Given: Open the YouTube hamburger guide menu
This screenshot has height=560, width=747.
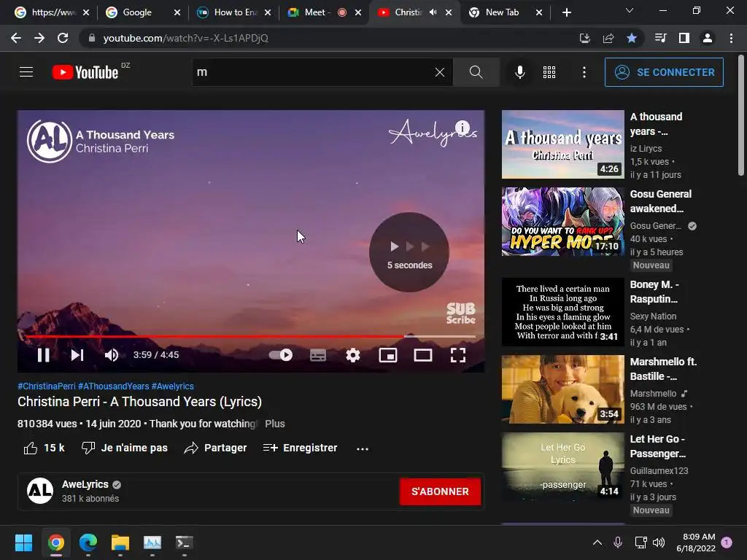Looking at the screenshot, I should [26, 72].
